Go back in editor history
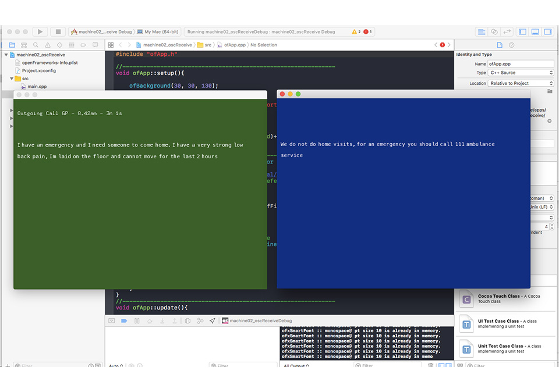The height and width of the screenshot is (392, 559). click(121, 45)
